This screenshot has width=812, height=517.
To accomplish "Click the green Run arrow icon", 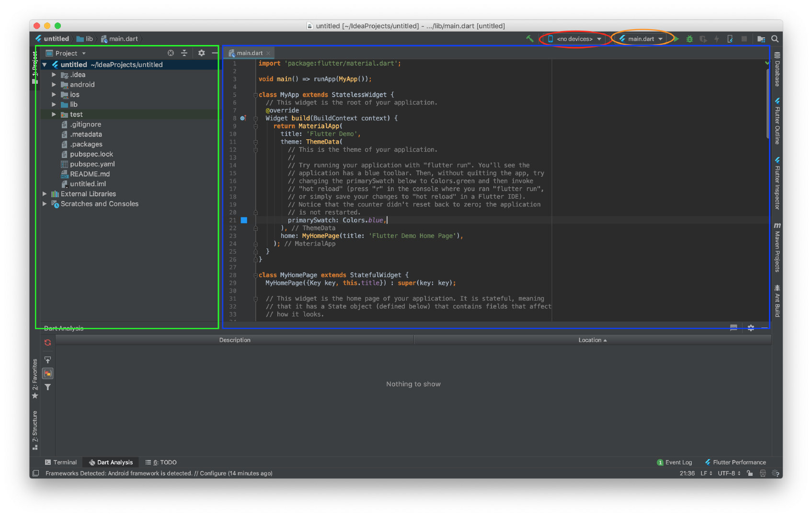I will point(676,39).
